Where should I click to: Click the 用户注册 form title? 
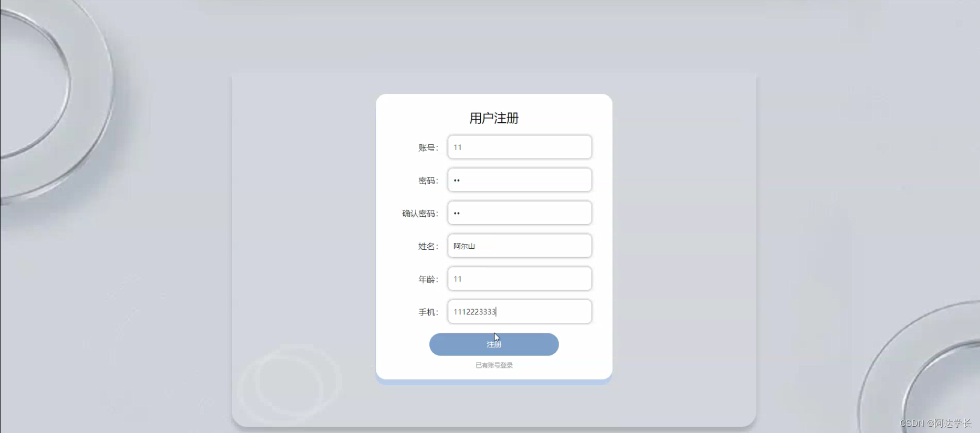coord(494,118)
